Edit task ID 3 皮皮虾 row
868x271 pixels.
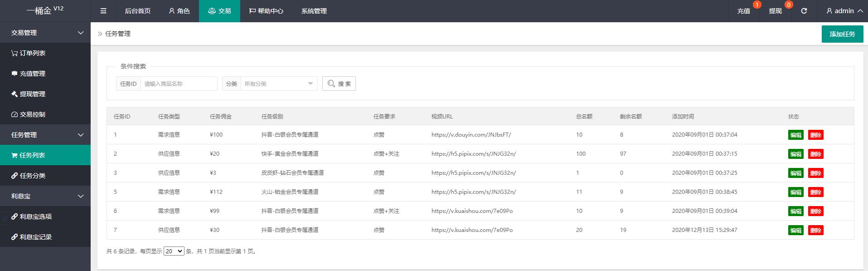coord(796,173)
